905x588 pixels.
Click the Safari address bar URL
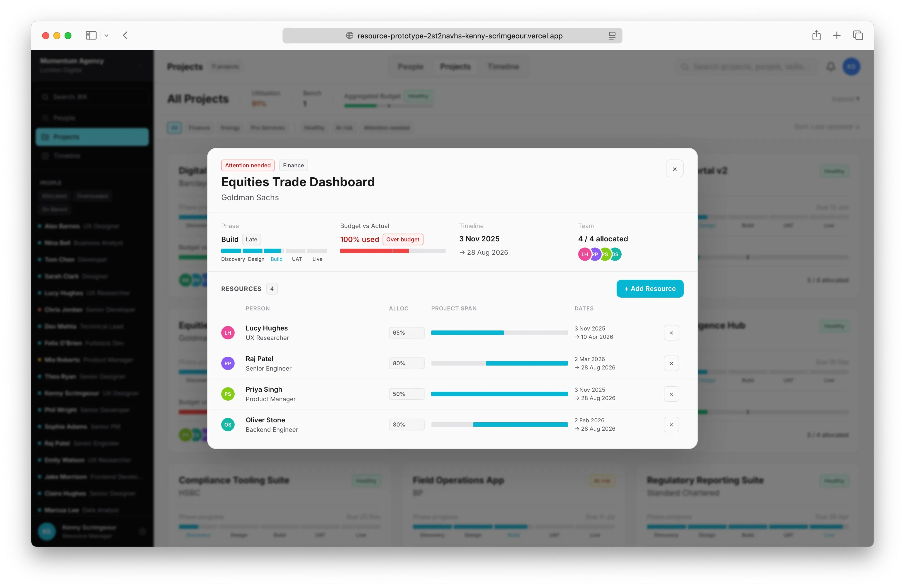[460, 36]
